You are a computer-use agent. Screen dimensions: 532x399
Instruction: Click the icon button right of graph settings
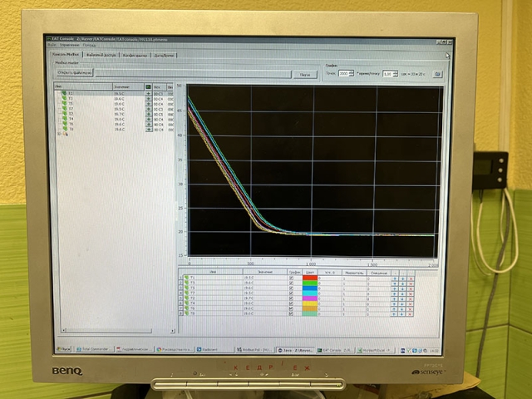coord(437,73)
